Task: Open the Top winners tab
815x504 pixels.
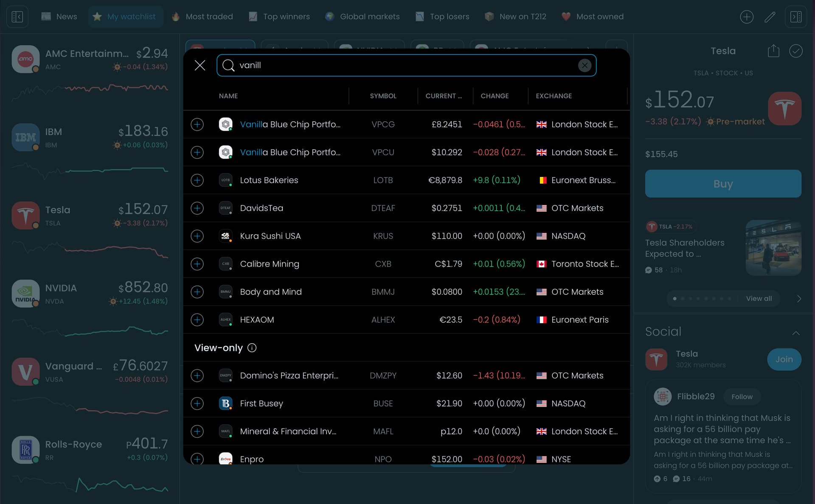Action: pos(279,17)
